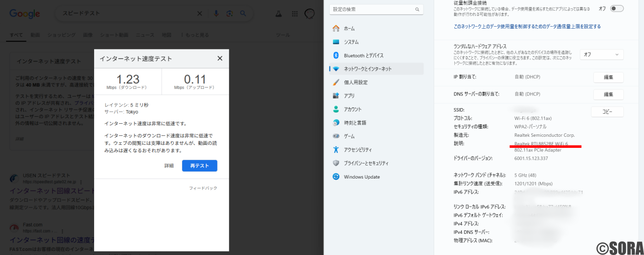The width and height of the screenshot is (644, 255).
Task: Switch to the 地図 search tab
Action: coord(167,35)
